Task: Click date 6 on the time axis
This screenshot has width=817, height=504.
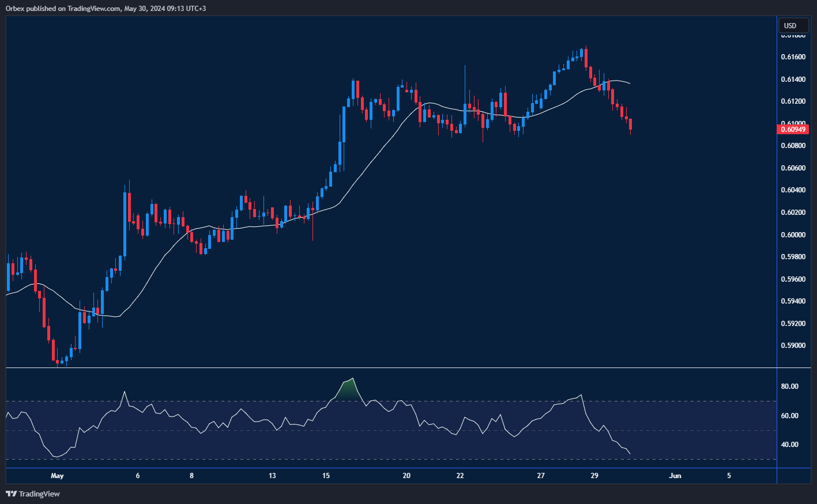Action: tap(137, 476)
